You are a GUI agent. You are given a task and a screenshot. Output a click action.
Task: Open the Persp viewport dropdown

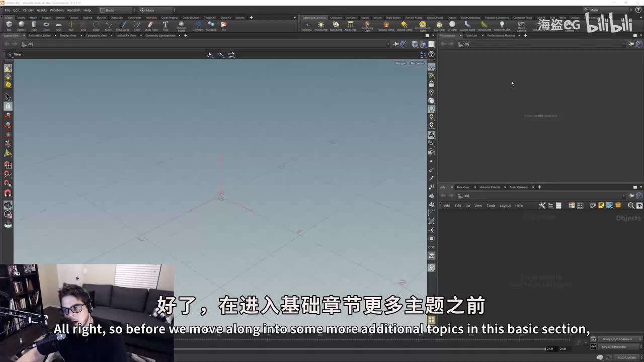click(x=400, y=63)
